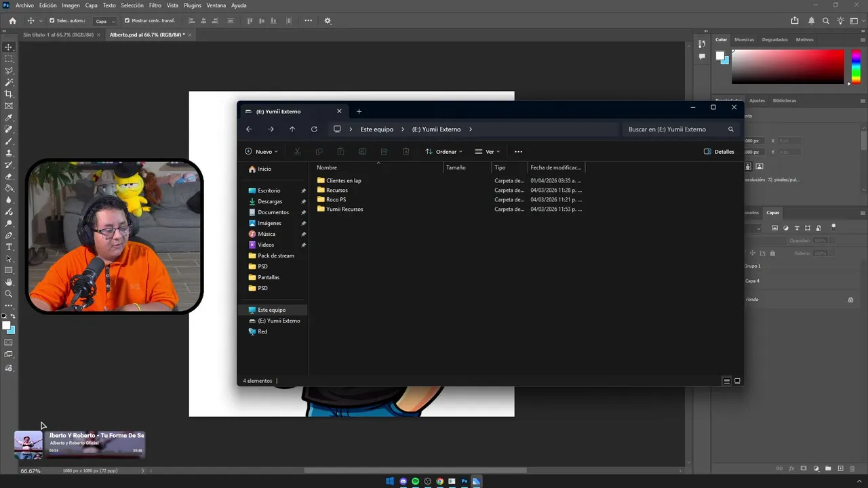Open the Clientes en lap folder
868x488 pixels.
(x=343, y=181)
